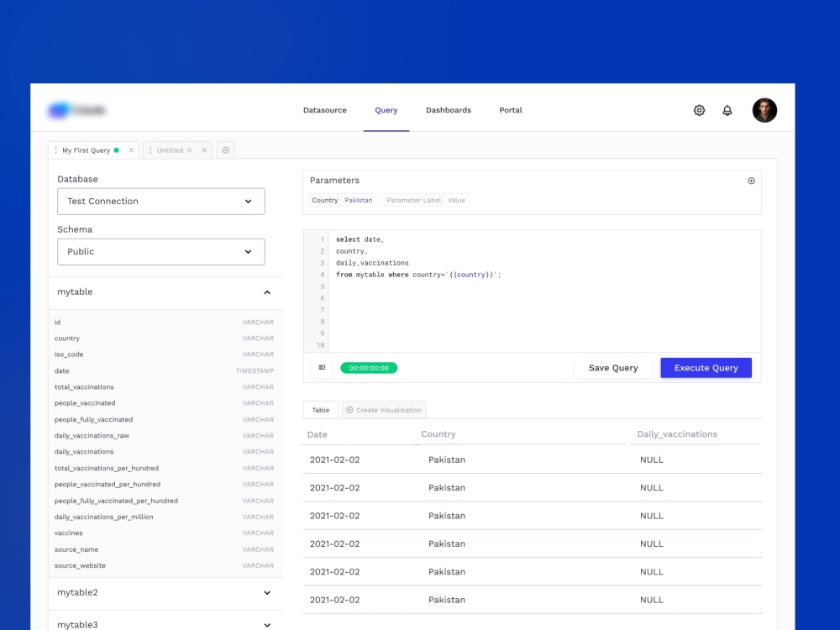Click the gray status dot on the Untitled tab
This screenshot has width=840, height=630.
[x=192, y=150]
